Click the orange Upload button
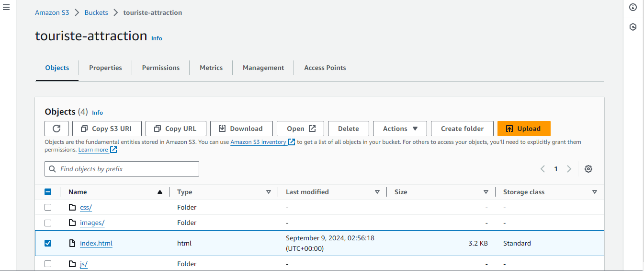This screenshot has width=644, height=271. coord(524,129)
